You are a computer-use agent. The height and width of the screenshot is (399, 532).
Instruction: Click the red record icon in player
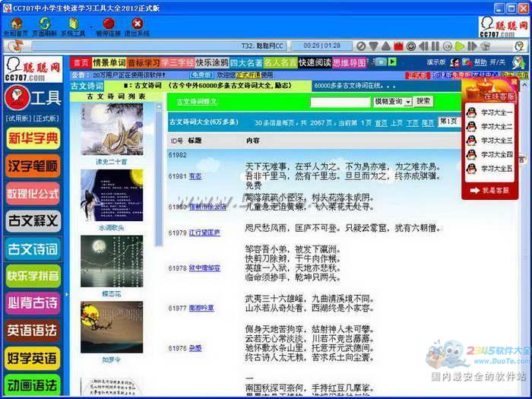pyautogui.click(x=398, y=46)
